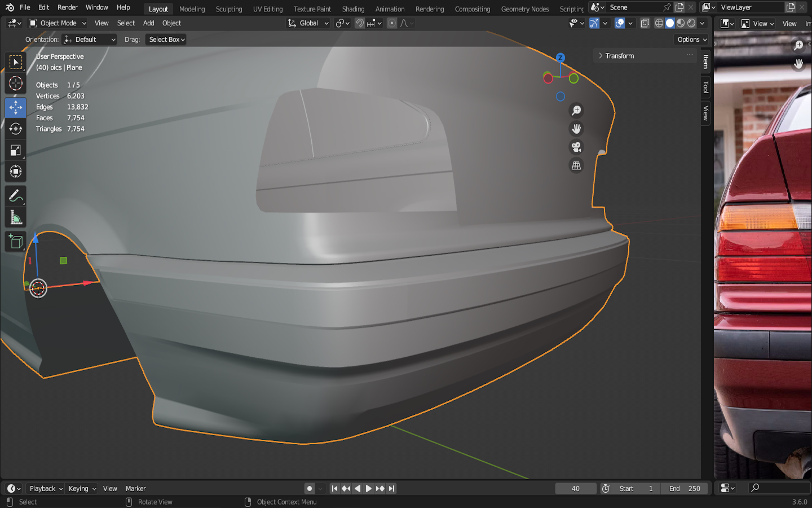Click the Options button
Image resolution: width=812 pixels, height=508 pixels.
[x=691, y=40]
